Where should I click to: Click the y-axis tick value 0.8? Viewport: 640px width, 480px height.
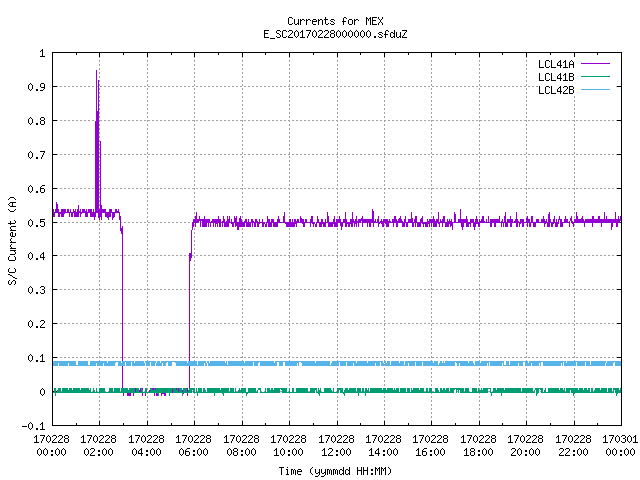36,121
